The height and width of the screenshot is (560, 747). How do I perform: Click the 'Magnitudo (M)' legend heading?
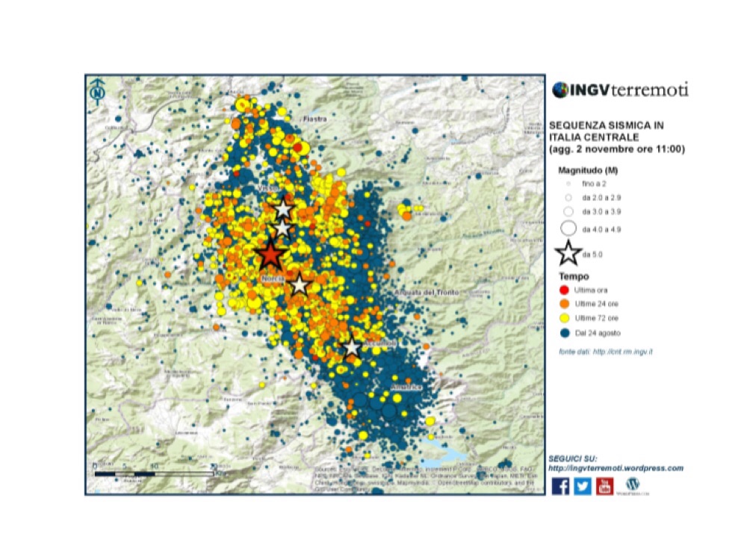pyautogui.click(x=588, y=170)
